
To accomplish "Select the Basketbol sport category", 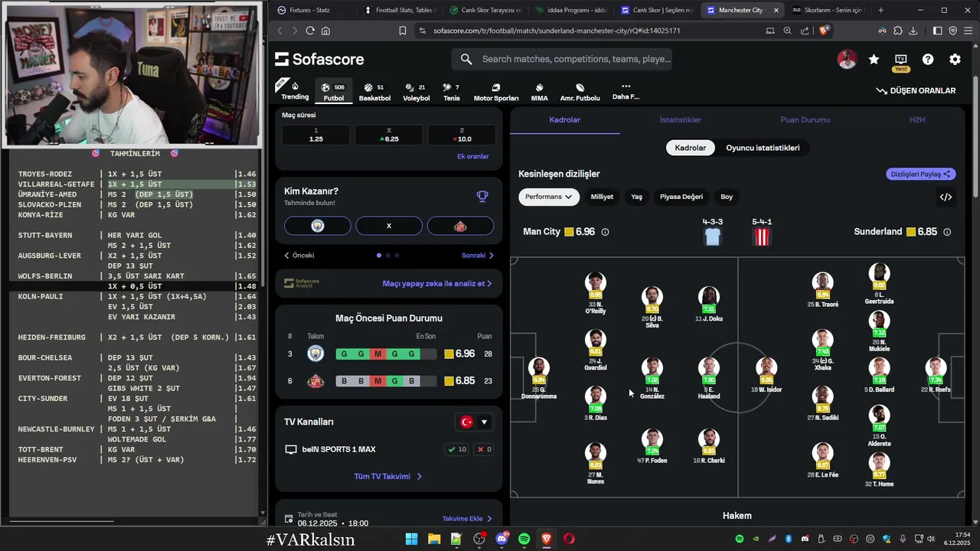I will [x=374, y=92].
